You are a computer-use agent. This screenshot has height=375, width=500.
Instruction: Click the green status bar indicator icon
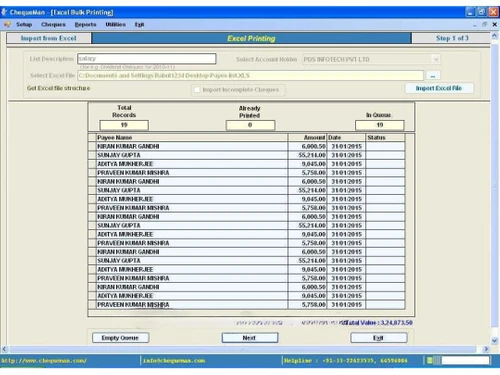coord(430,360)
